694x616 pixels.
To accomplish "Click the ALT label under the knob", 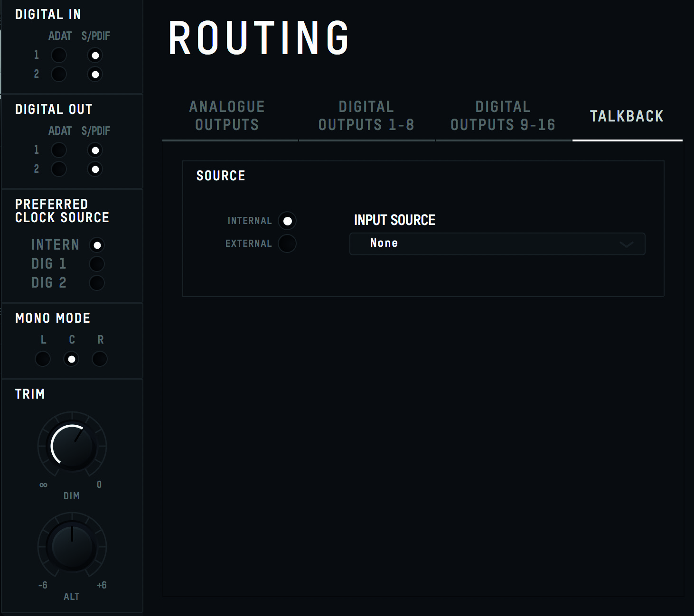I will pyautogui.click(x=72, y=597).
